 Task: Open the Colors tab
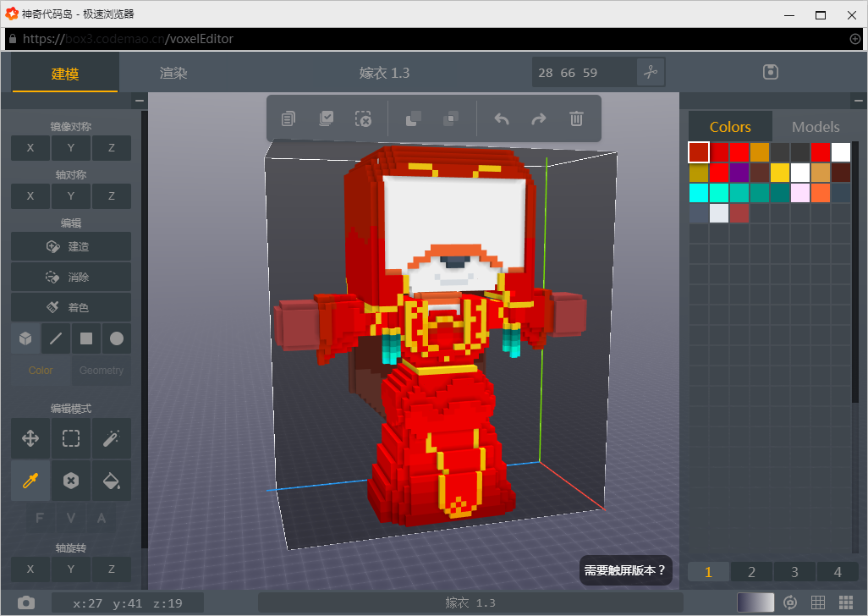(730, 127)
